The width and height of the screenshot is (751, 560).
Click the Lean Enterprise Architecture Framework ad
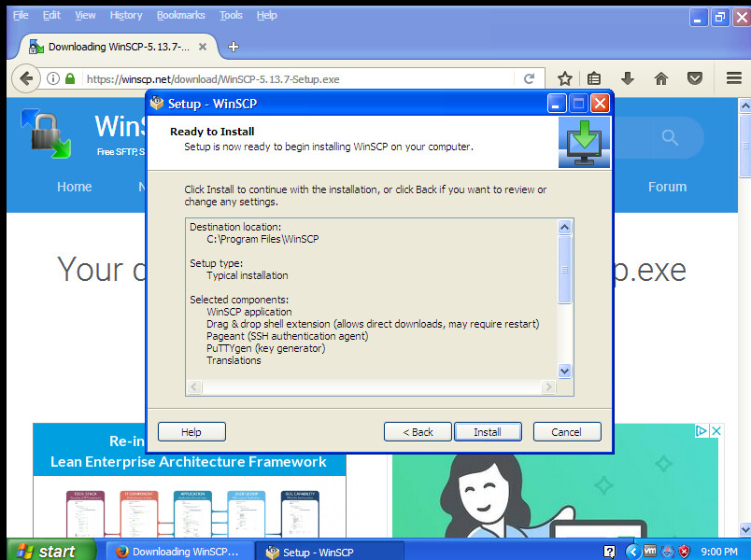[x=190, y=480]
